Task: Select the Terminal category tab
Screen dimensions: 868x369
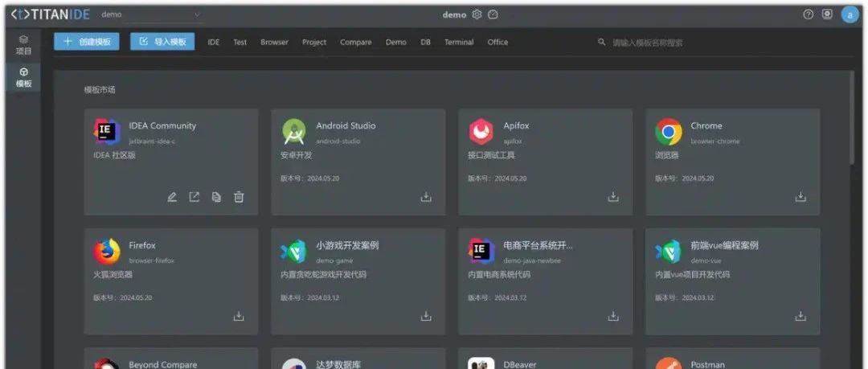Action: [459, 42]
